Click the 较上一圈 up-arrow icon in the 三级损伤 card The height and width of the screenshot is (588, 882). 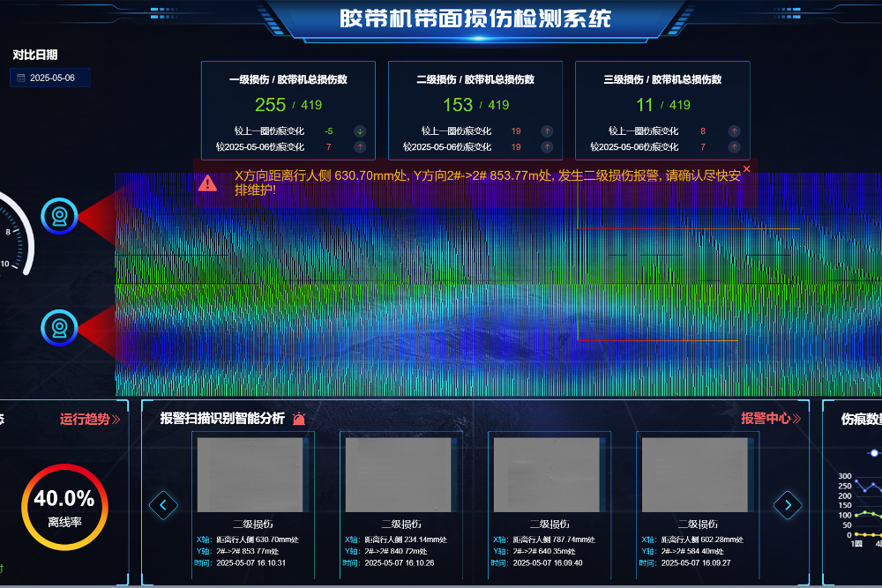(x=734, y=131)
